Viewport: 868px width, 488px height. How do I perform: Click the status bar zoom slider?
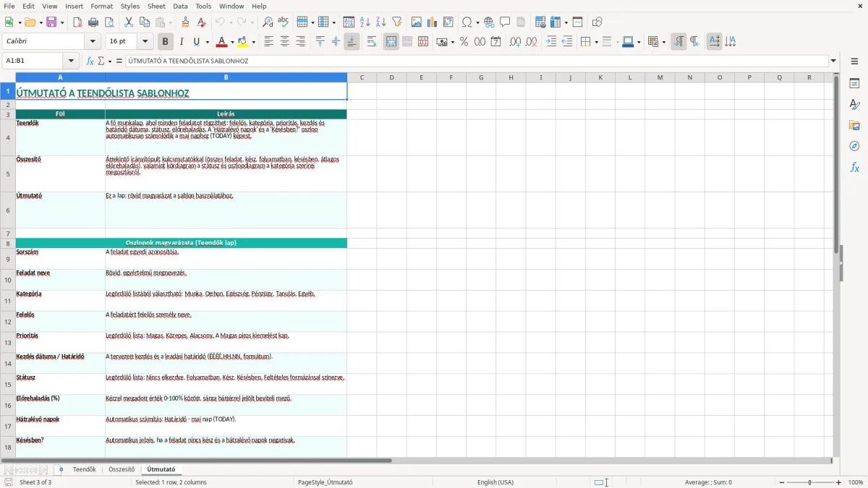(809, 482)
